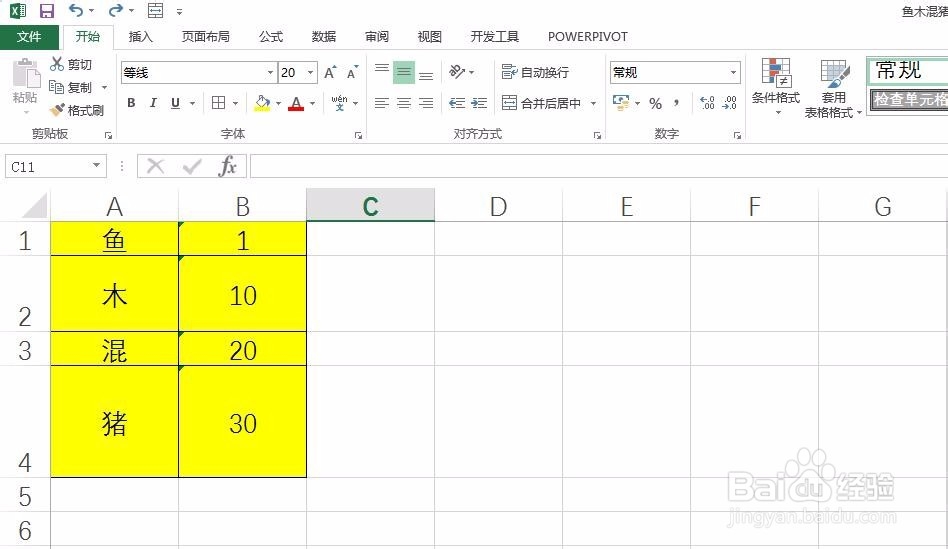
Task: Expand the Name Box dropdown for C11
Action: [x=96, y=166]
